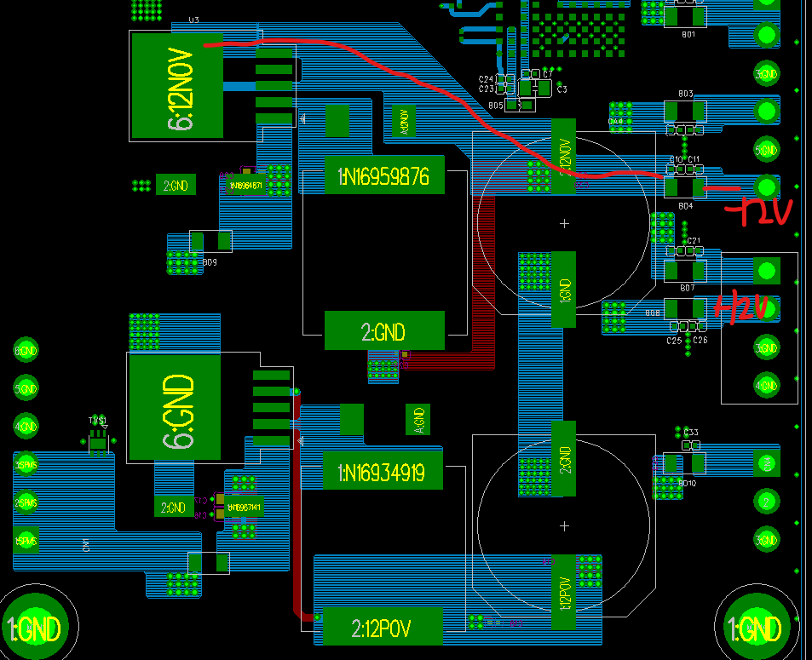The height and width of the screenshot is (660, 812).
Task: Select the round 6:GND through-hole pad
Action: (26, 351)
